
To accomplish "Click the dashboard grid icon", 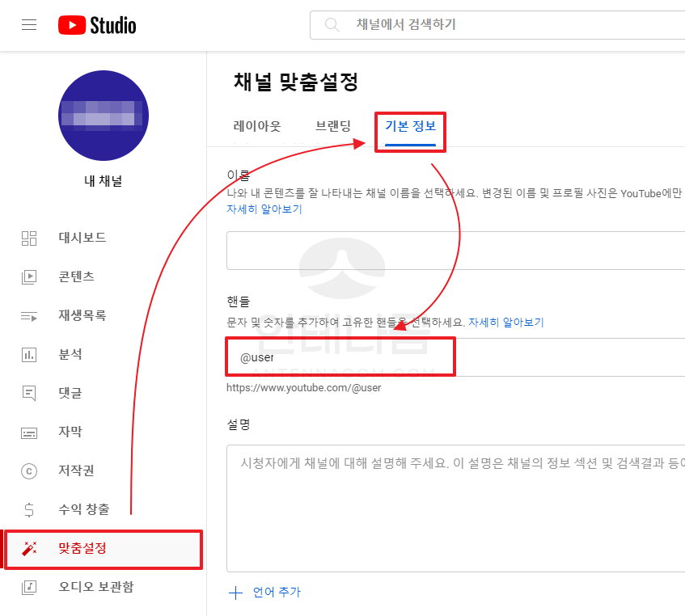I will pyautogui.click(x=29, y=238).
